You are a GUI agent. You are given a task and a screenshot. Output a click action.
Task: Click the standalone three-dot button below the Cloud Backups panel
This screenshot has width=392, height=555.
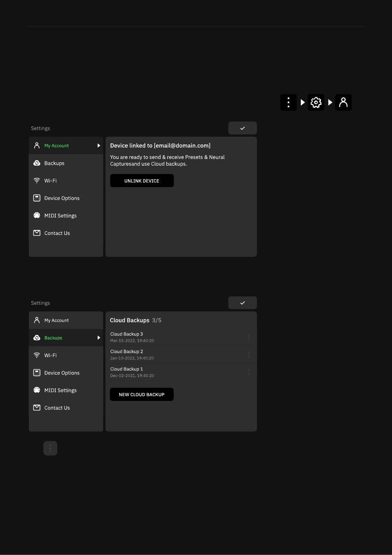tap(50, 448)
